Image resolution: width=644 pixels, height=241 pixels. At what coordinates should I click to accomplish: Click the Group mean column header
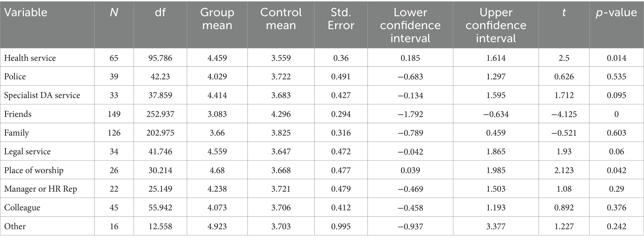[x=217, y=19]
